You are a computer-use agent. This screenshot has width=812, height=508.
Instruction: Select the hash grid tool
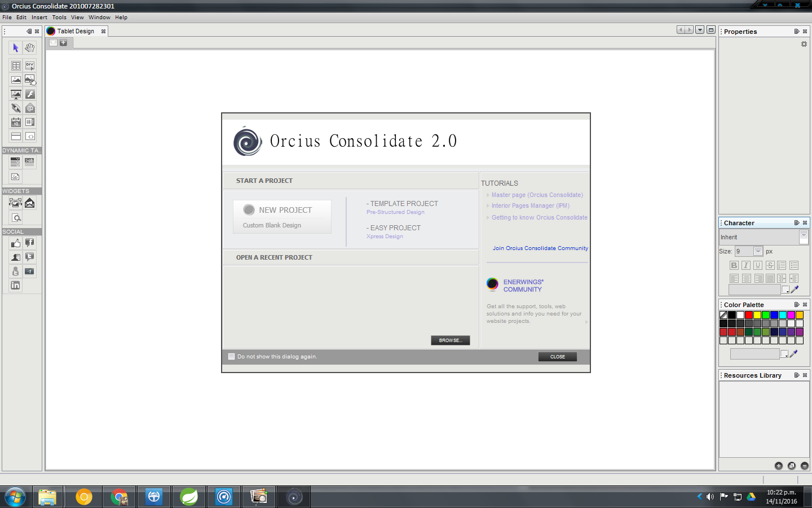[x=30, y=122]
